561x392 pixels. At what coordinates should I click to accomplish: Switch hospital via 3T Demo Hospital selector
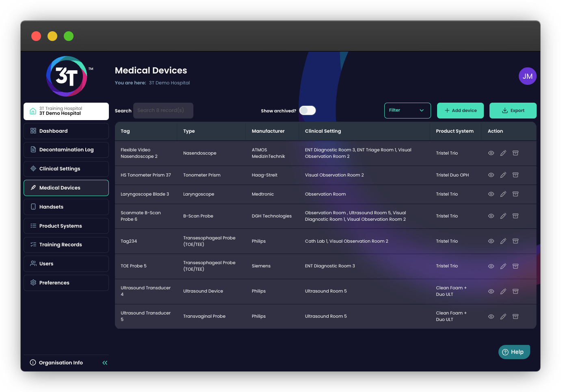(66, 111)
